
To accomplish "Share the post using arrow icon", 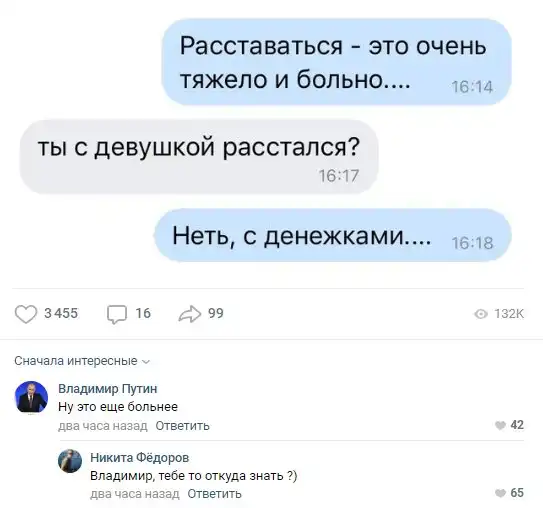I will pos(190,314).
